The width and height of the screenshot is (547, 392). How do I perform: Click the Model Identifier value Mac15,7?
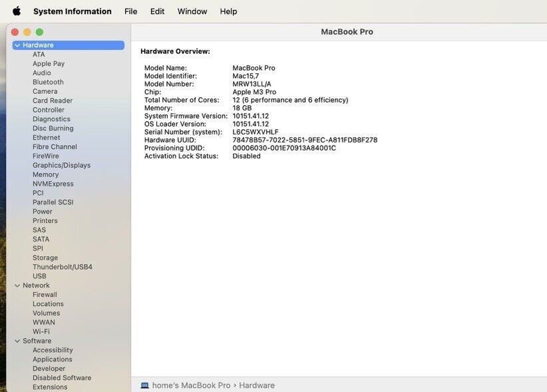pyautogui.click(x=246, y=76)
